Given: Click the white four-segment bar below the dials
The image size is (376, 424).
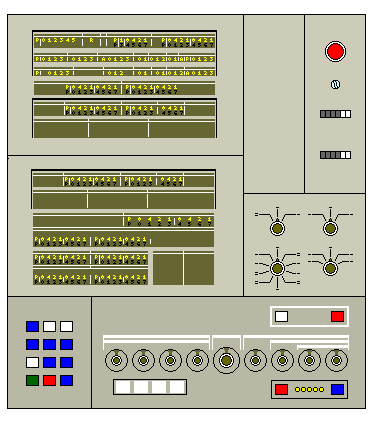Looking at the screenshot, I should 150,387.
